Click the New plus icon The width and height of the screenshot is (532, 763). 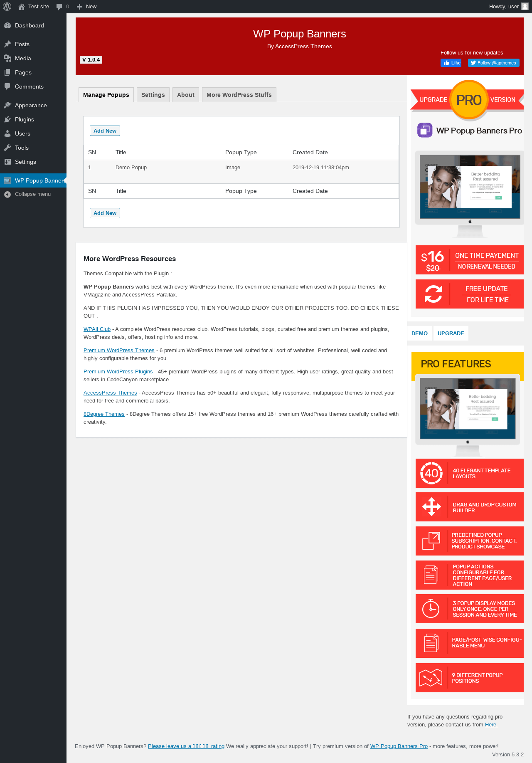pyautogui.click(x=80, y=7)
